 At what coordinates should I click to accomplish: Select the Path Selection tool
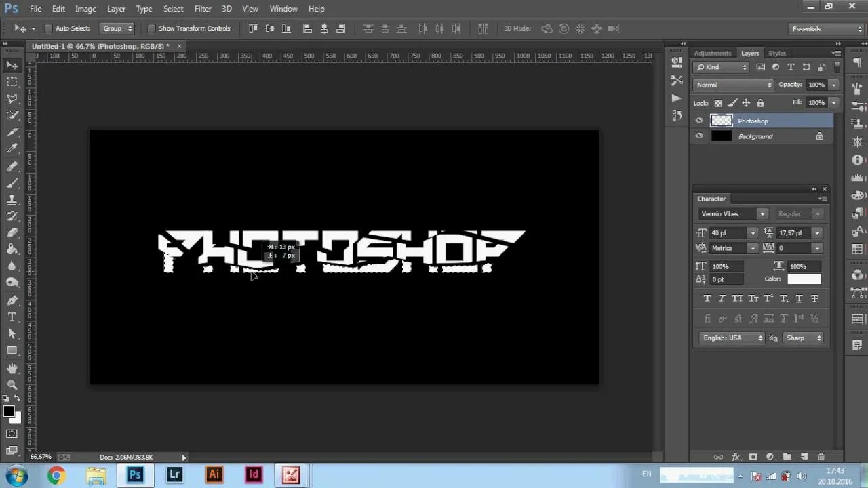point(12,333)
